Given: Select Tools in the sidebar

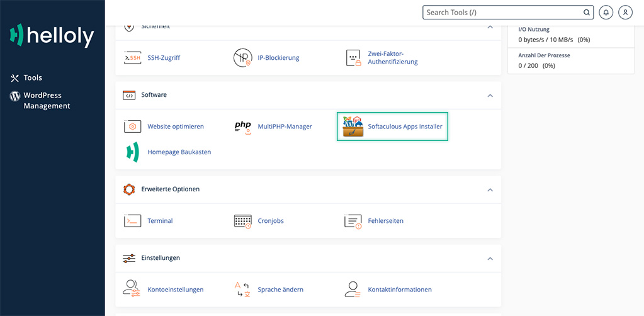Looking at the screenshot, I should pyautogui.click(x=33, y=78).
